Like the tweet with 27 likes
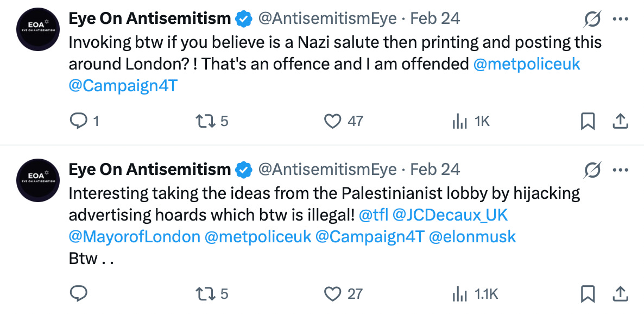Image resolution: width=644 pixels, height=314 pixels. [x=332, y=294]
